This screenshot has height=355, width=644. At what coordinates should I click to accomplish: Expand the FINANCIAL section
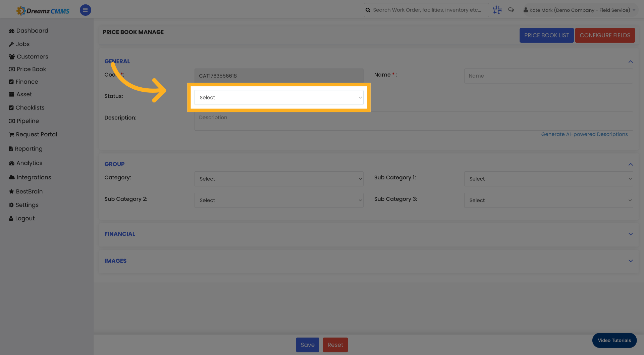631,234
